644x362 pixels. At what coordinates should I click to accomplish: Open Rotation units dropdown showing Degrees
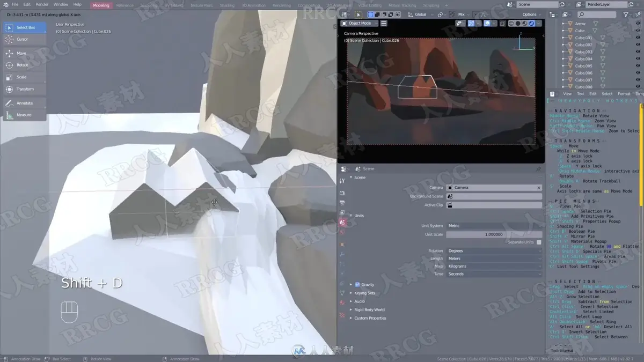pyautogui.click(x=494, y=251)
